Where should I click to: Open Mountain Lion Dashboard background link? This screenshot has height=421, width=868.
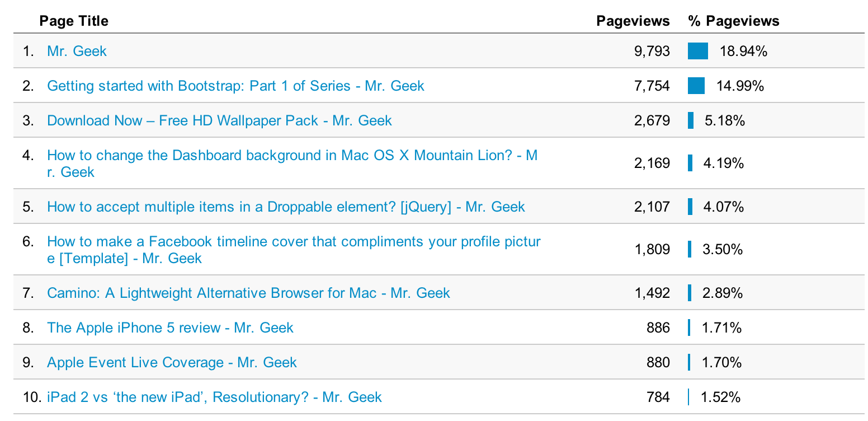(x=293, y=163)
